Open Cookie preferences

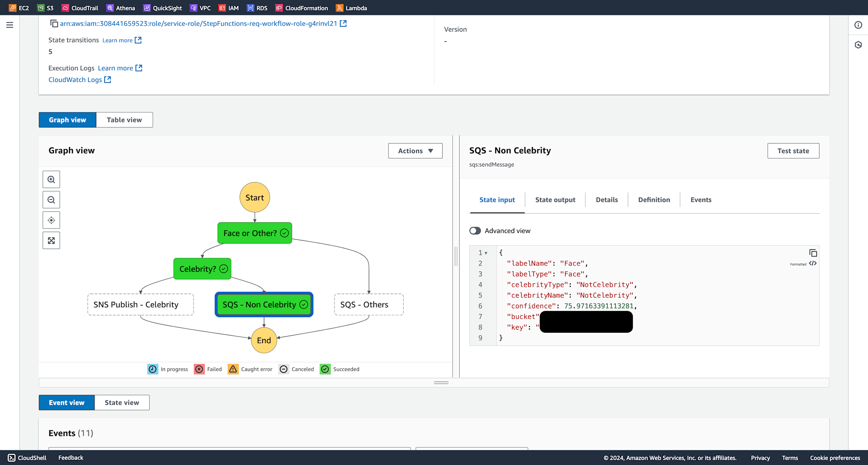[835, 458]
